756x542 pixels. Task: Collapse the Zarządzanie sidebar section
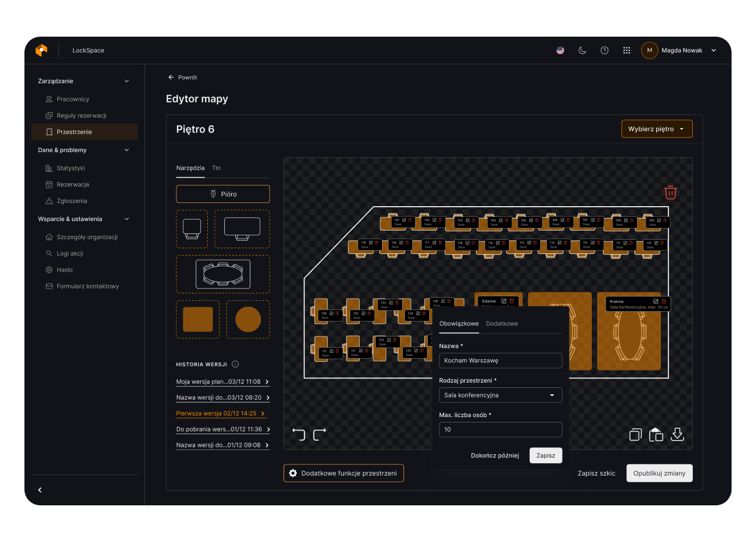click(x=126, y=81)
